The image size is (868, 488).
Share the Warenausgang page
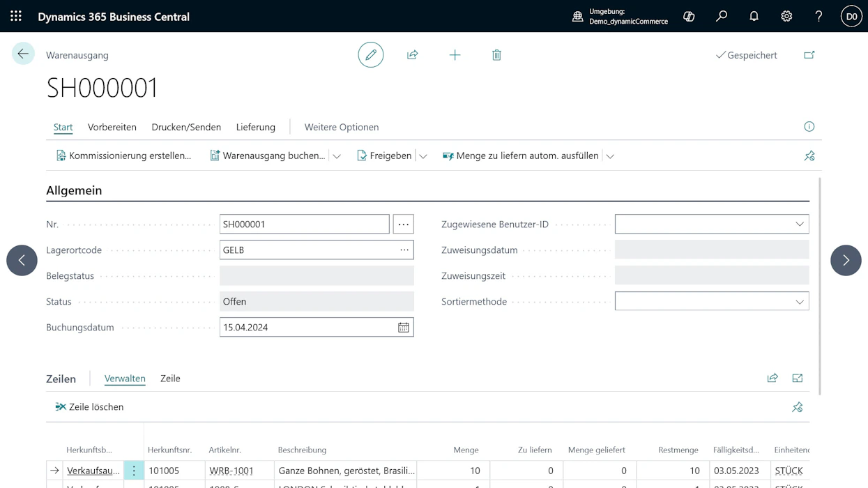413,54
